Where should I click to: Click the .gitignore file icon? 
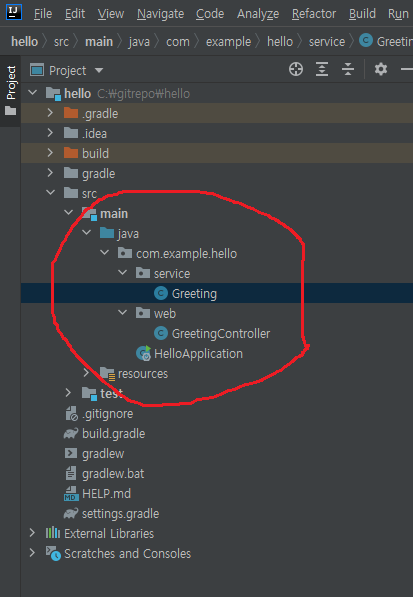(x=71, y=413)
